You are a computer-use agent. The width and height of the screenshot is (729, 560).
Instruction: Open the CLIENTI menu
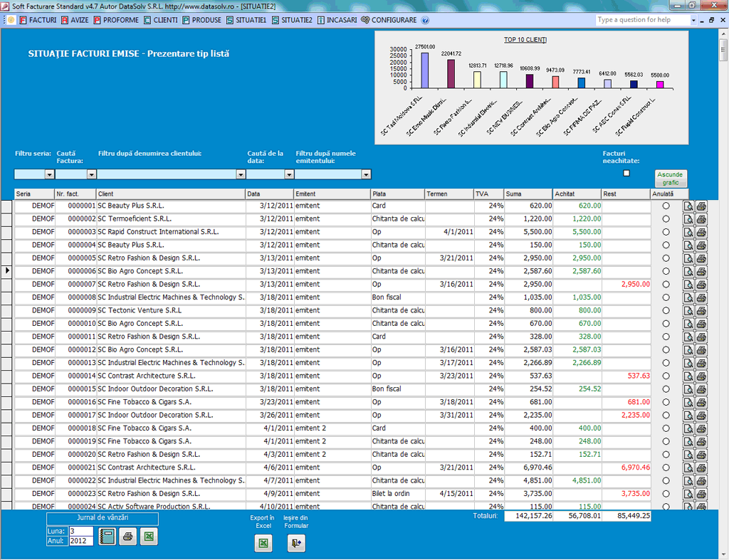[161, 20]
